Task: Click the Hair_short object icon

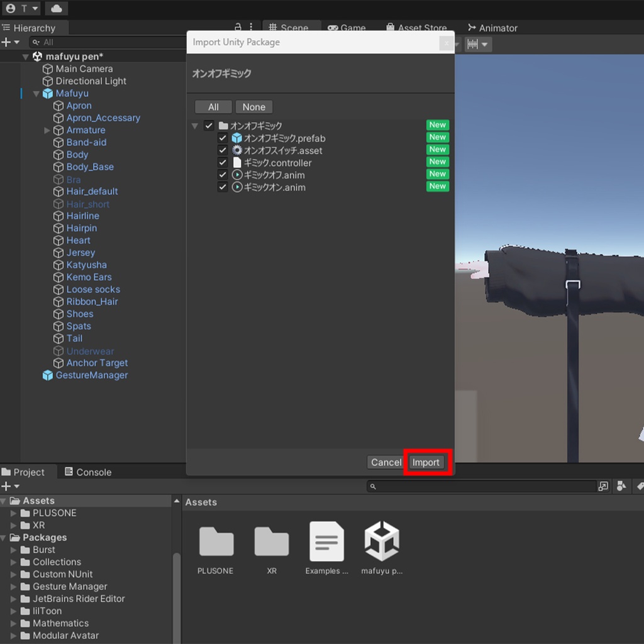Action: point(58,204)
